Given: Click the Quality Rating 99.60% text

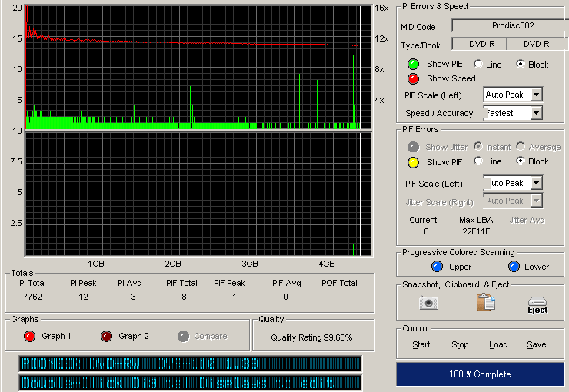Looking at the screenshot, I should 311,337.
